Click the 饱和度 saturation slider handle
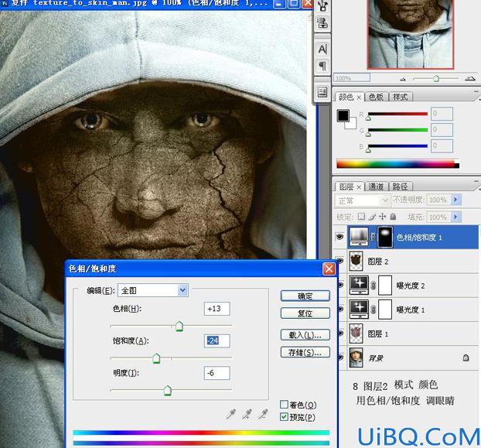The width and height of the screenshot is (481, 448). [156, 358]
